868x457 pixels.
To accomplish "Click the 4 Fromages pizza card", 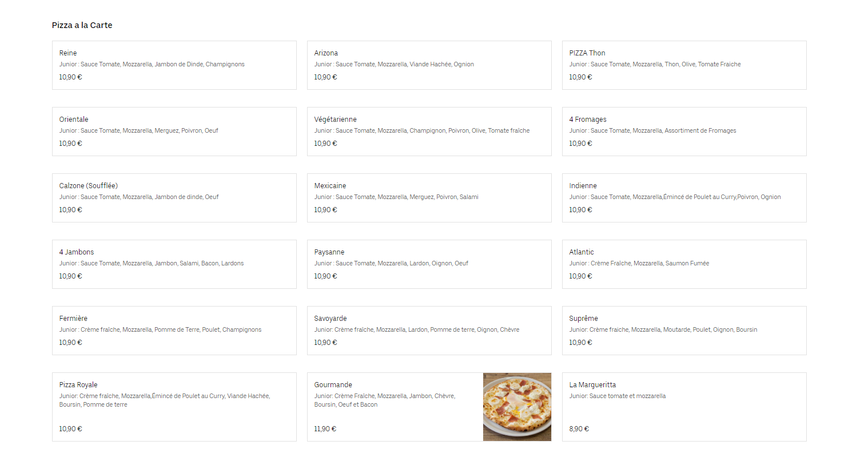I will coord(684,132).
